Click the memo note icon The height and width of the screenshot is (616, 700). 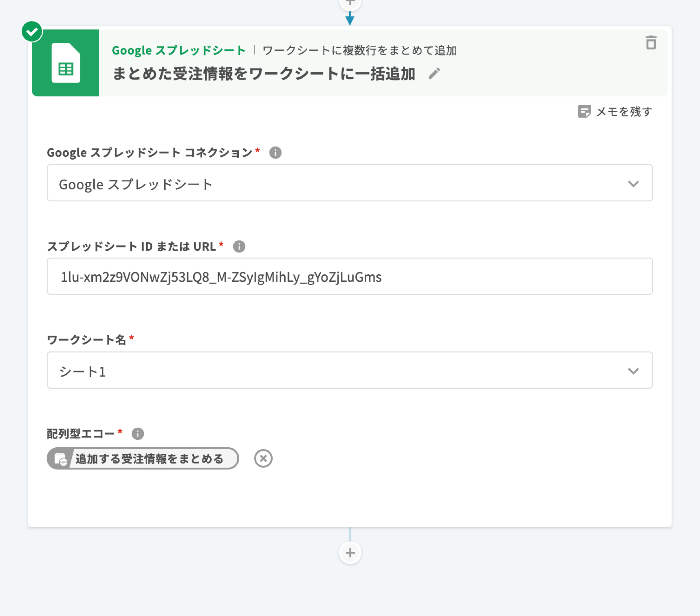[x=584, y=112]
